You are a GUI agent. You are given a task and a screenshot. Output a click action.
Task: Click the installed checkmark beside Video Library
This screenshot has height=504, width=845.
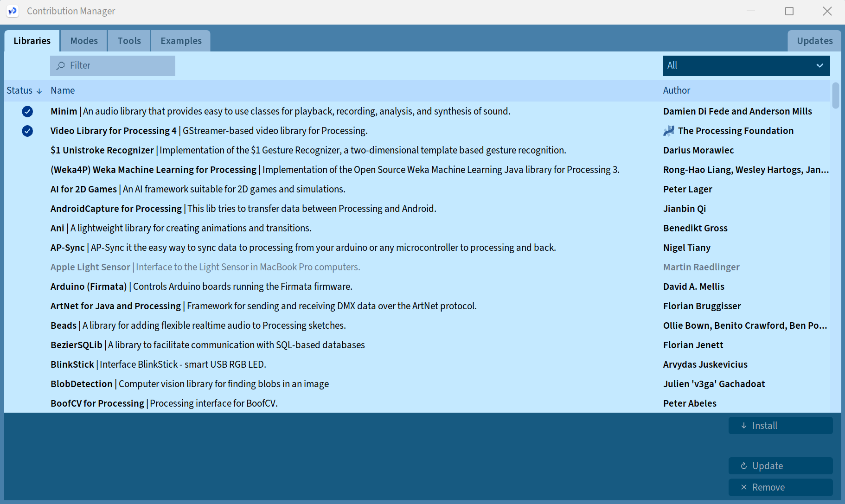pos(27,131)
